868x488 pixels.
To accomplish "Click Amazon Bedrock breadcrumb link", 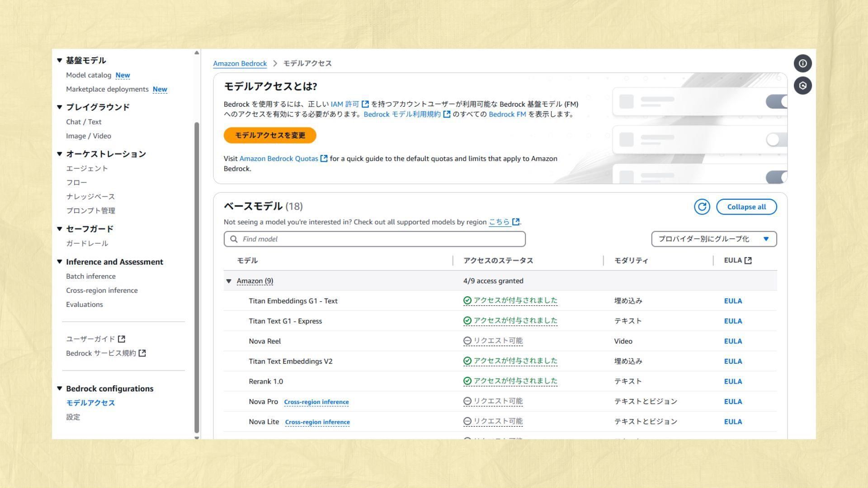I will click(240, 63).
